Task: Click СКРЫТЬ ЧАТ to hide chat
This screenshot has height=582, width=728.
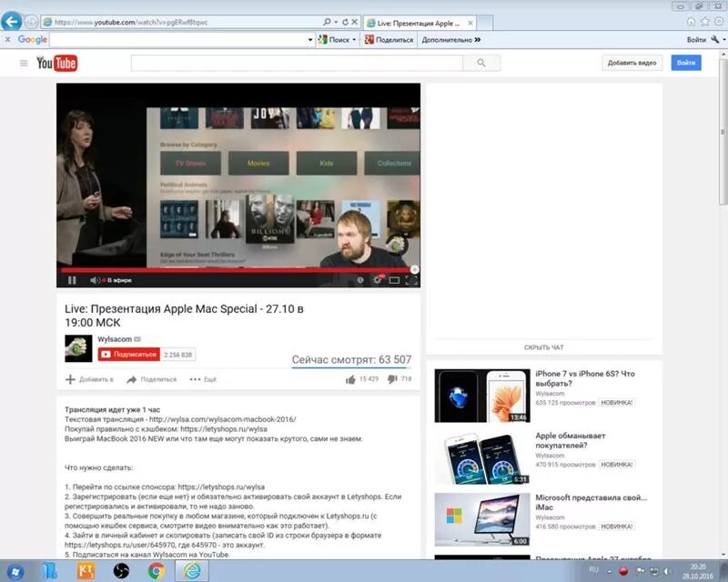Action: [x=544, y=347]
